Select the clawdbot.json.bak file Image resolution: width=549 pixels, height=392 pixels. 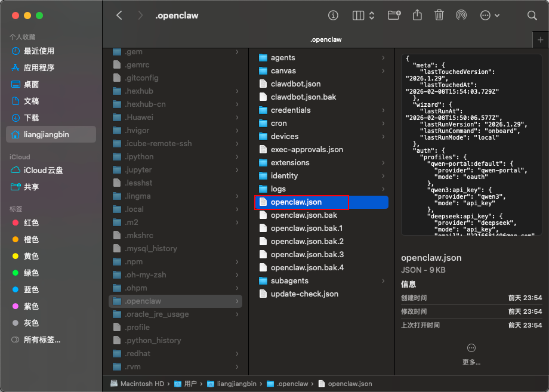[x=322, y=97]
